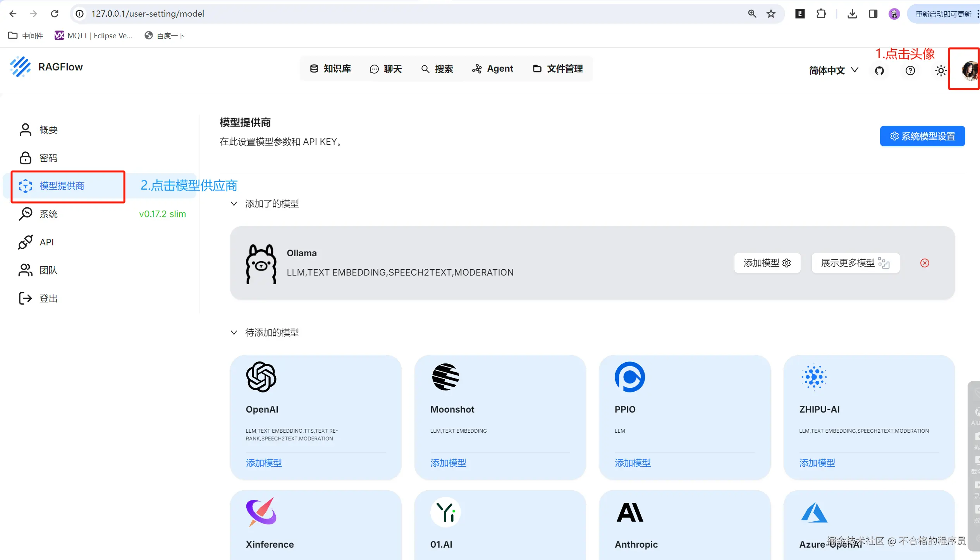The width and height of the screenshot is (980, 560).
Task: Open the 简体中文 language dropdown
Action: (x=833, y=70)
